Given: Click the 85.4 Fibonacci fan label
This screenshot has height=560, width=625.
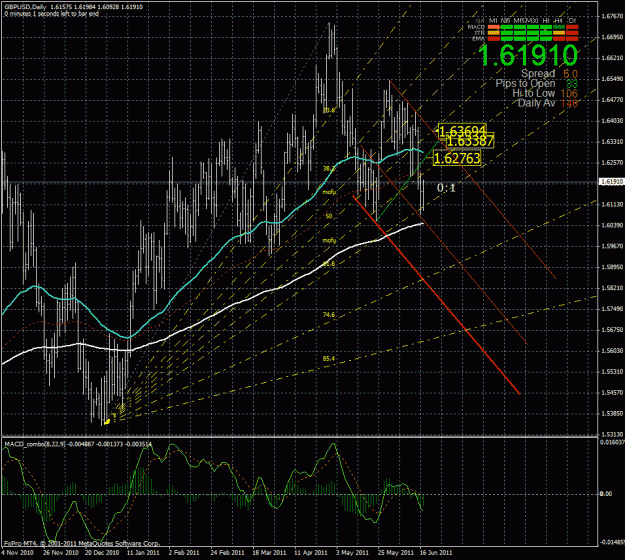Looking at the screenshot, I should point(329,359).
